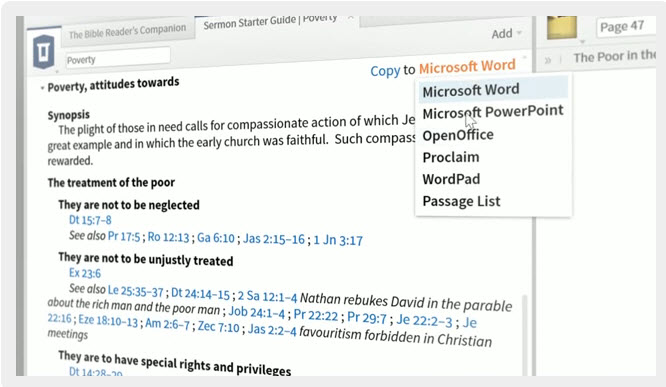Click the heading The treatment of the poor
The height and width of the screenshot is (387, 666).
[111, 183]
